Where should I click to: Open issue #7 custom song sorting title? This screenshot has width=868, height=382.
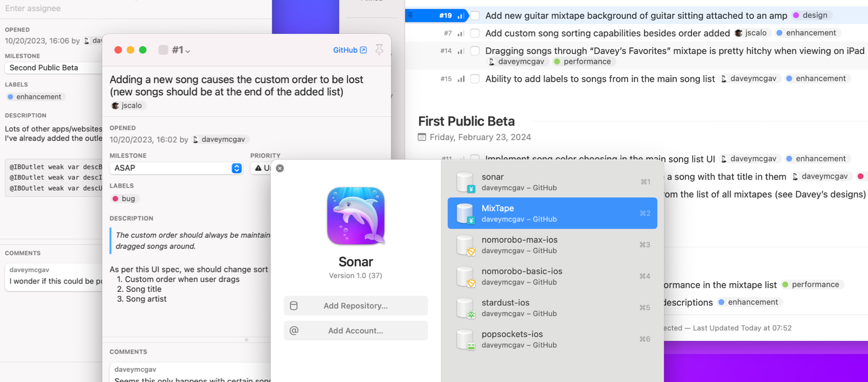[x=608, y=33]
